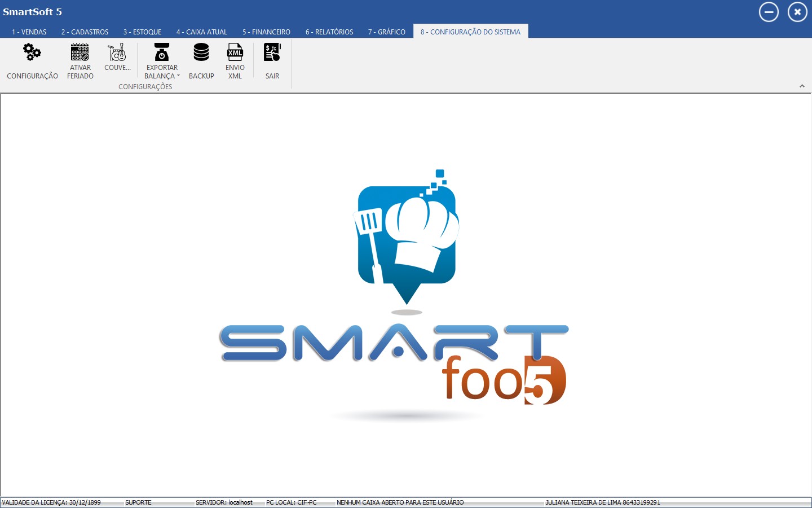Click the Suporte status bar label
This screenshot has width=812, height=508.
pyautogui.click(x=139, y=502)
